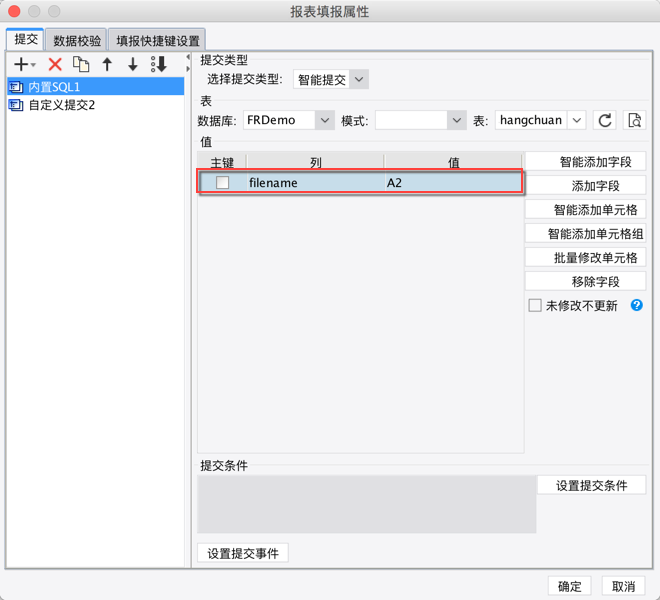Confirm with the 确定 button
This screenshot has width=660, height=600.
point(570,586)
